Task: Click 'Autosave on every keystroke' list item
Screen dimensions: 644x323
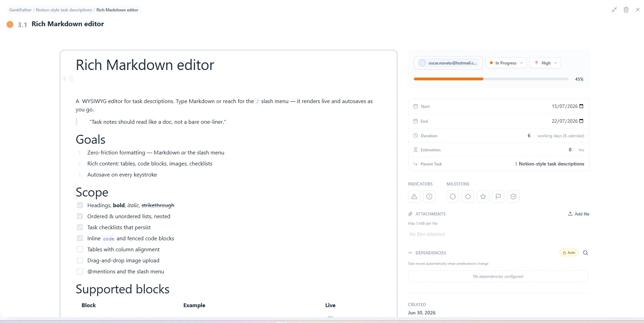Action: tap(122, 174)
